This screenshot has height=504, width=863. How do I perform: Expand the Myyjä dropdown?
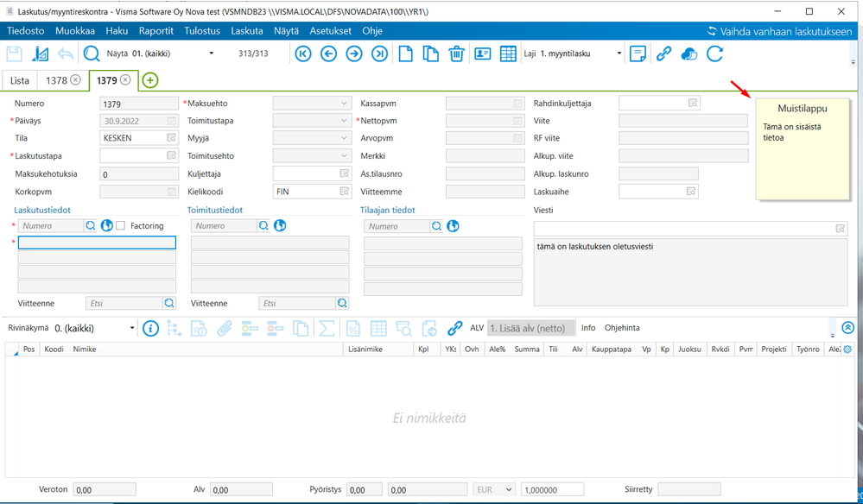pos(344,138)
